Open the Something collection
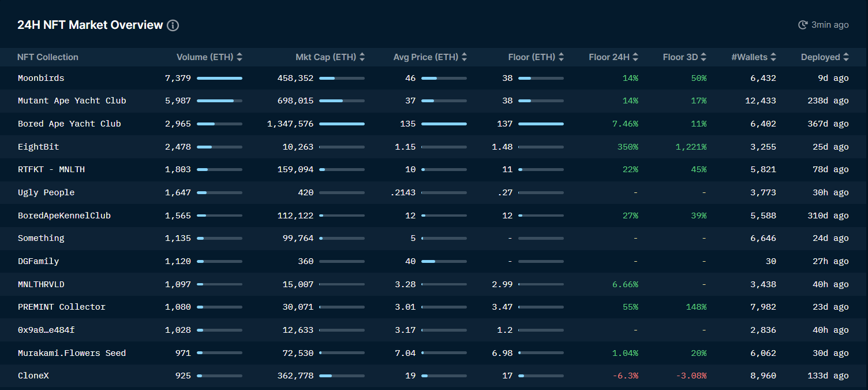868x390 pixels. coord(41,238)
